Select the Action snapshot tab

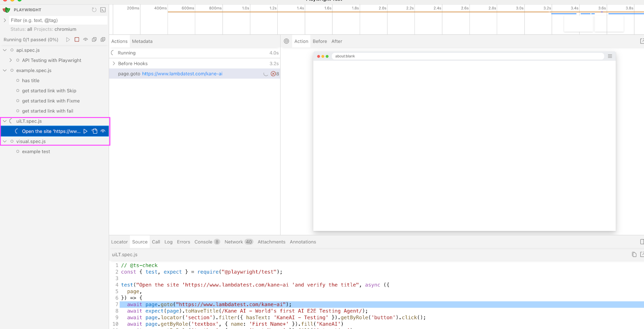pyautogui.click(x=301, y=41)
